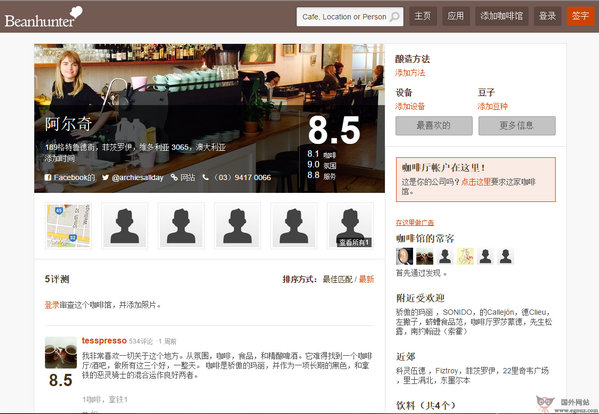599x414 pixels.
Task: Open the 主页 nav item
Action: pyautogui.click(x=423, y=16)
